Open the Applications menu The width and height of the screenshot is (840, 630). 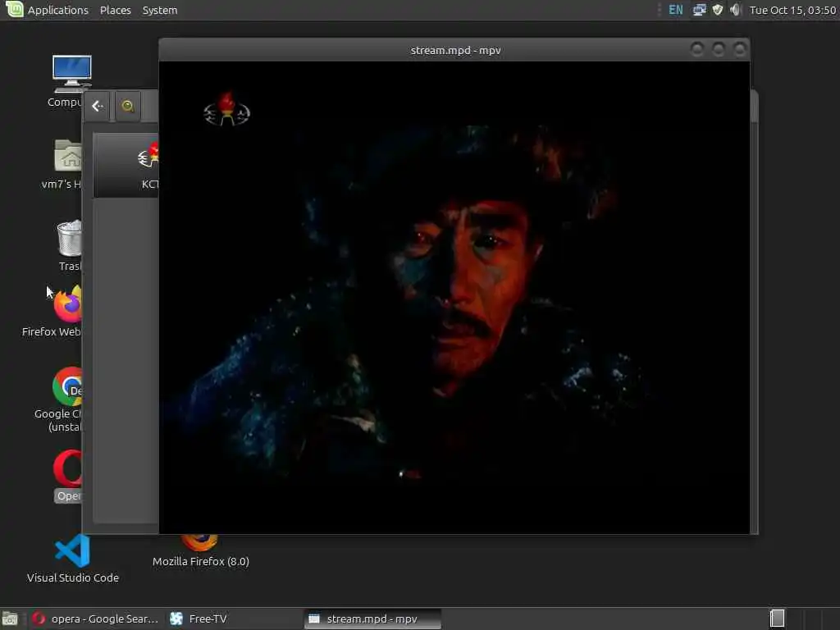tap(58, 10)
